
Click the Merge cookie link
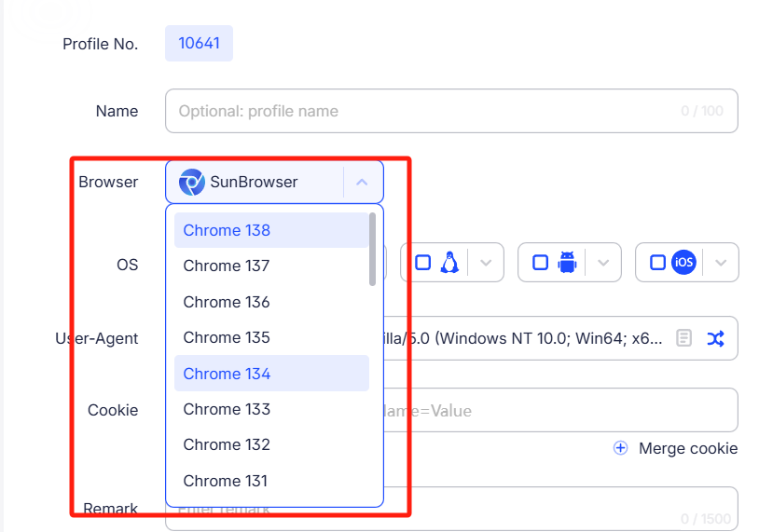(688, 448)
